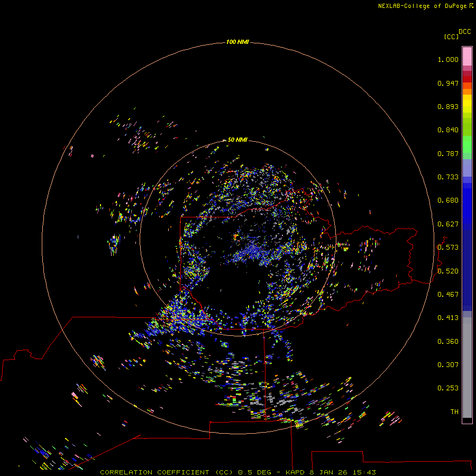Screen dimensions: 476x476
Task: Click the 0.947 value on the scale
Action: tap(448, 83)
